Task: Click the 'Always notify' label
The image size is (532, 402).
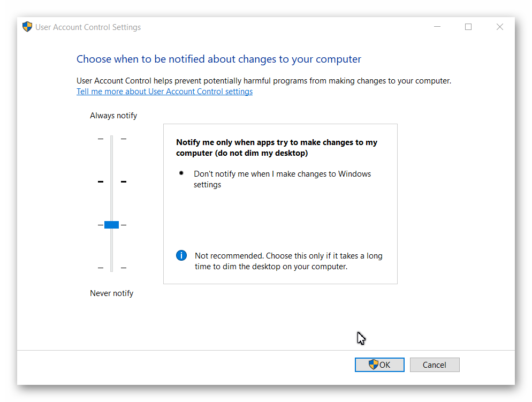Action: coord(113,116)
